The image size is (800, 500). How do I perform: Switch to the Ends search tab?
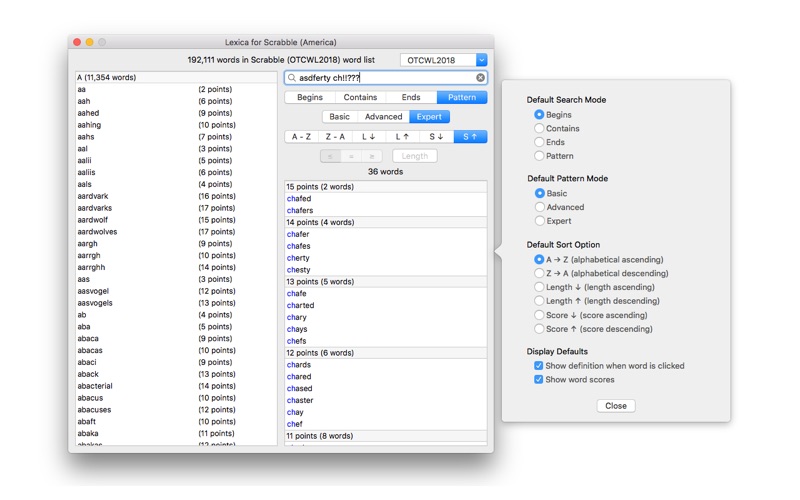click(x=411, y=97)
